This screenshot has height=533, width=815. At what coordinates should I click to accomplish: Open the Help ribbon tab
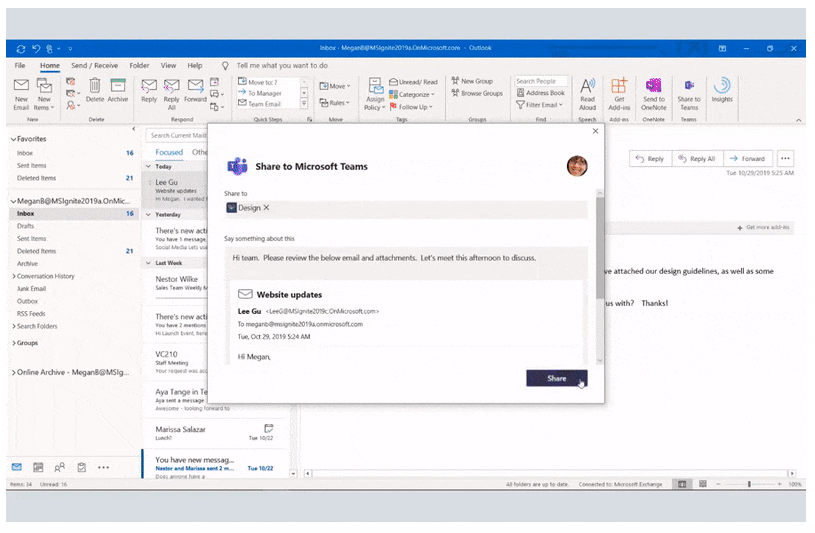pos(195,66)
